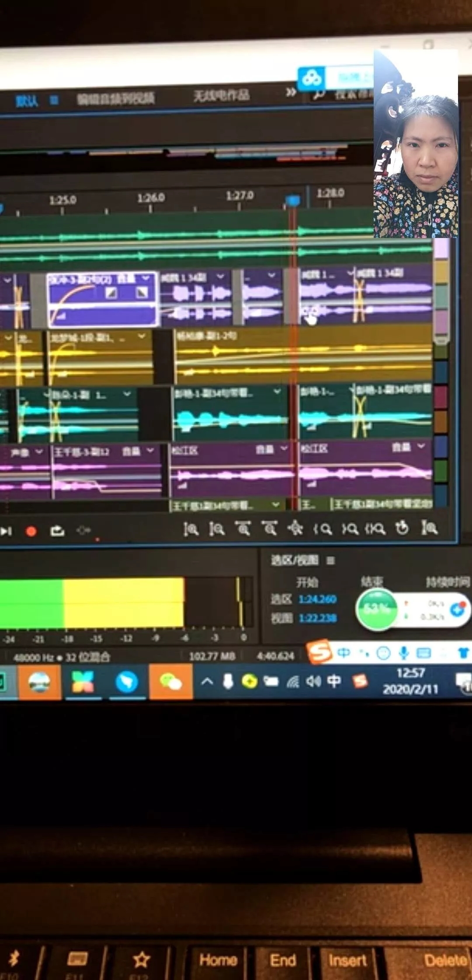Click zoom in at out-point icon

350,529
